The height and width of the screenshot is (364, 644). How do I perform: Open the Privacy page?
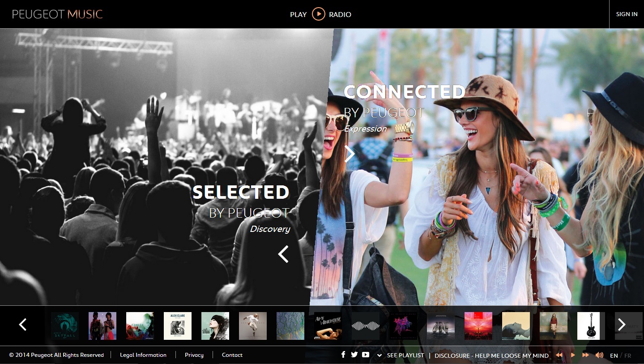point(194,355)
